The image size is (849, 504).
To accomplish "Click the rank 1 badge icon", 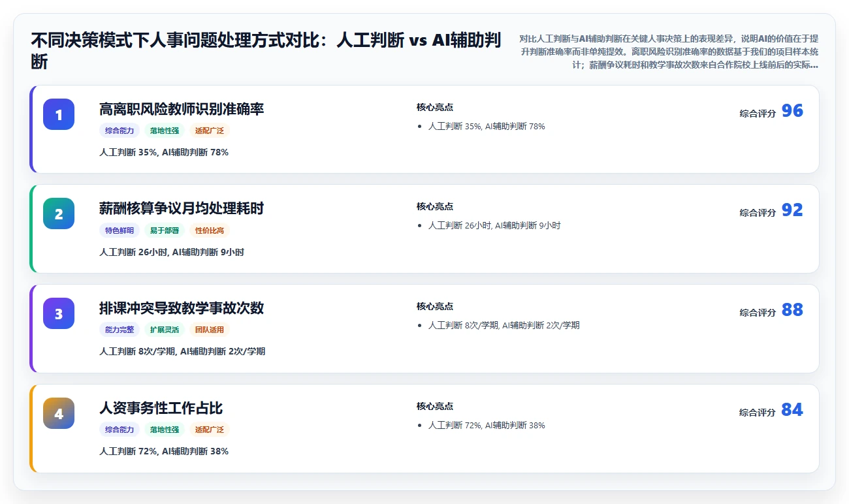I will click(x=59, y=114).
